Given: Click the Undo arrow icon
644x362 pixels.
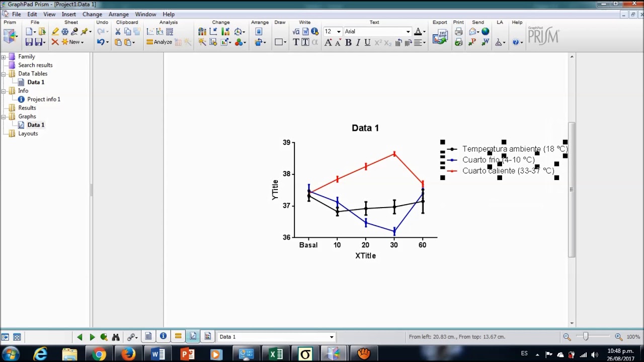Looking at the screenshot, I should (x=101, y=42).
